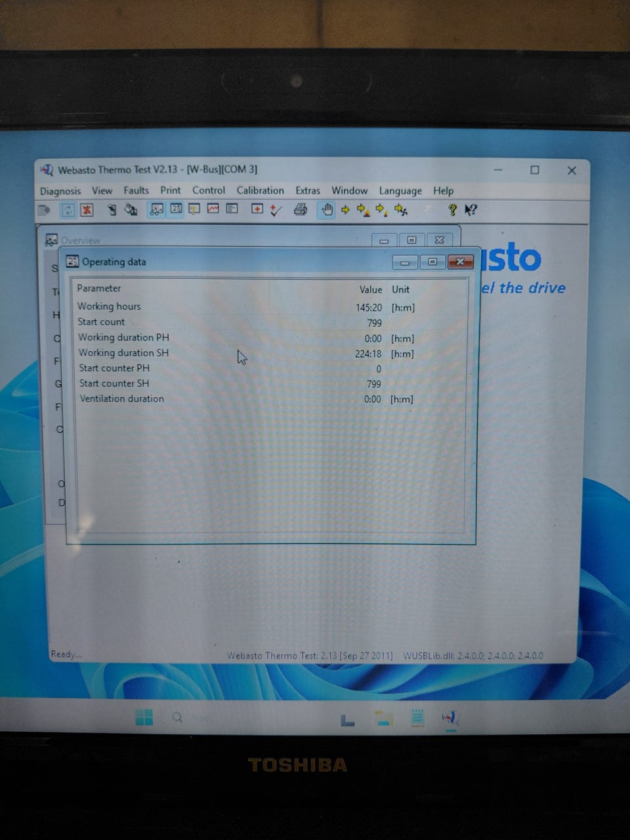Click the hand stop toolbar icon
630x840 pixels.
pyautogui.click(x=326, y=210)
